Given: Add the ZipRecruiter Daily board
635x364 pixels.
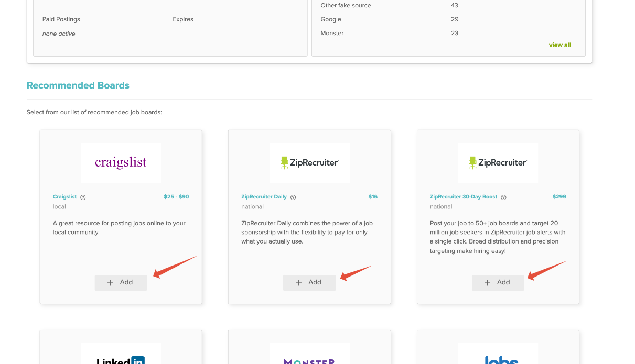Looking at the screenshot, I should click(309, 282).
